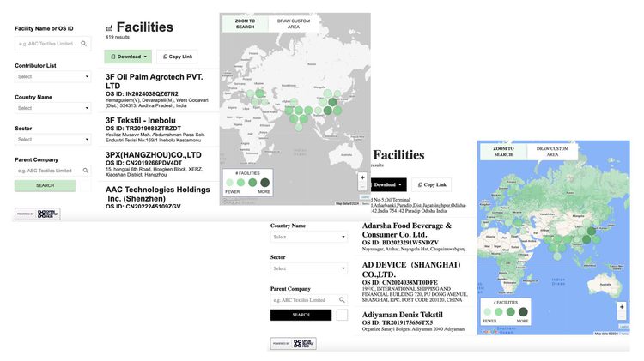Viewport: 644px width, 361px height.
Task: Focus the Facility Name or OS ID input
Action: click(x=53, y=44)
